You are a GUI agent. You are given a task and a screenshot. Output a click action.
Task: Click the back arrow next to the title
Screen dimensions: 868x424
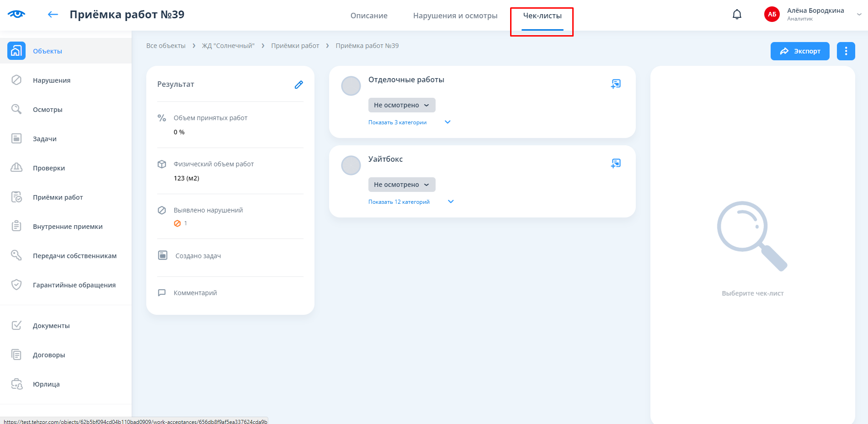pos(53,15)
